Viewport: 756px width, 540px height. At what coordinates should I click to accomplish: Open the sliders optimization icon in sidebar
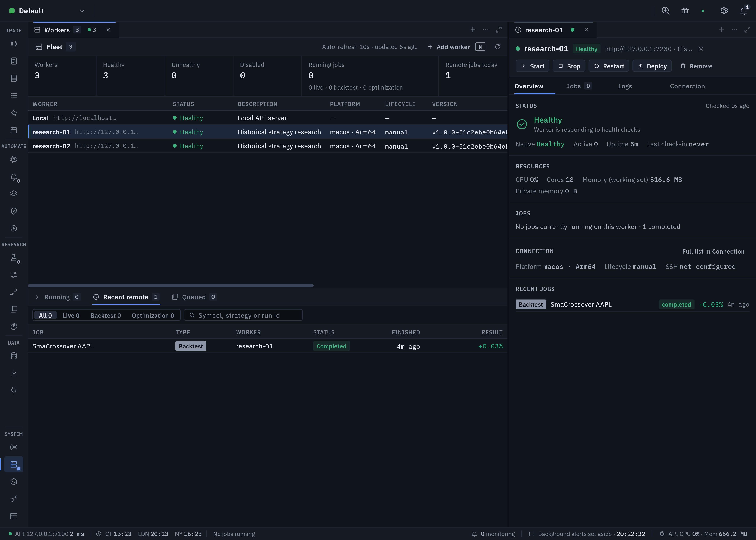[x=14, y=275]
